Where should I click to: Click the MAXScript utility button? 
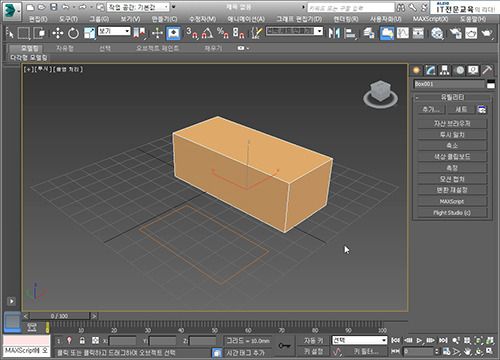coord(452,201)
